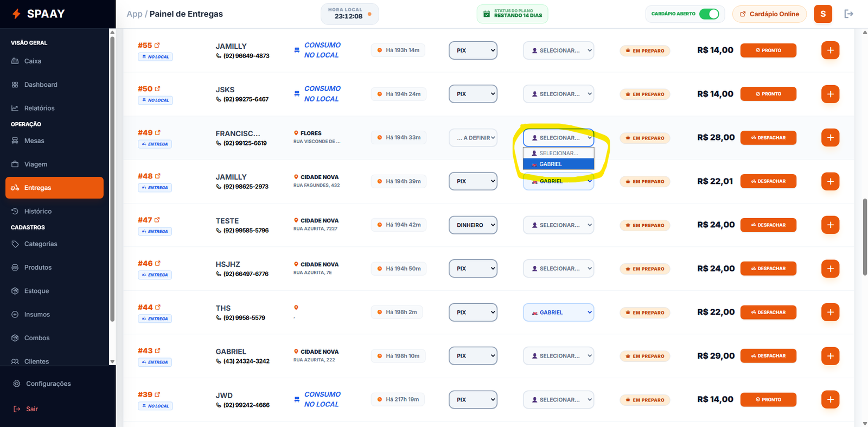868x427 pixels.
Task: Open GABRIEL driver dropdown for order #44
Action: point(558,313)
